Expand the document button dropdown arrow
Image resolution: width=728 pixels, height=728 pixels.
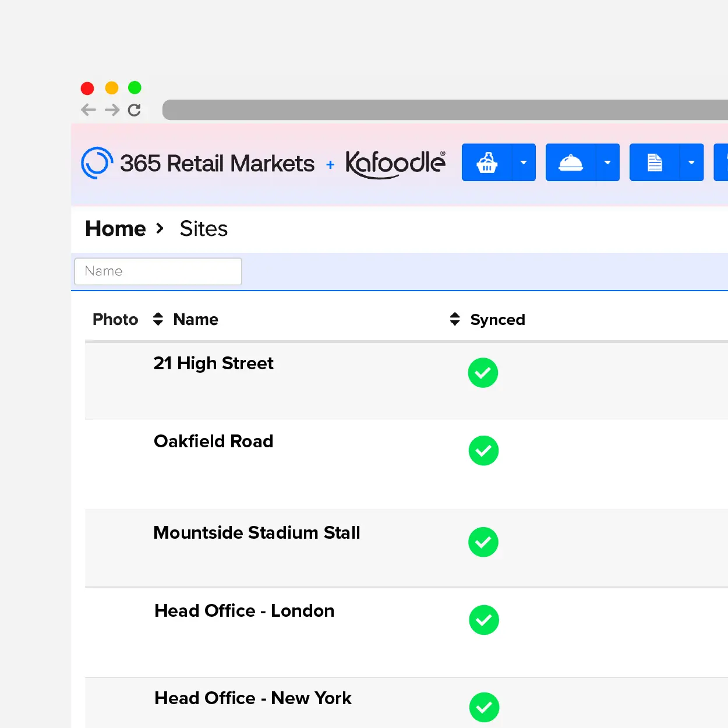click(691, 162)
